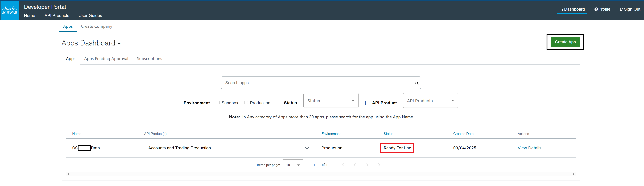Go to last page arrow in paginator
Image resolution: width=644 pixels, height=186 pixels.
pos(380,165)
